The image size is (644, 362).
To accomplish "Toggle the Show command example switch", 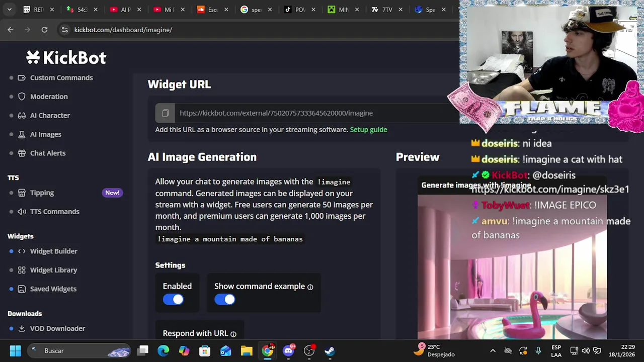I will coord(225,300).
